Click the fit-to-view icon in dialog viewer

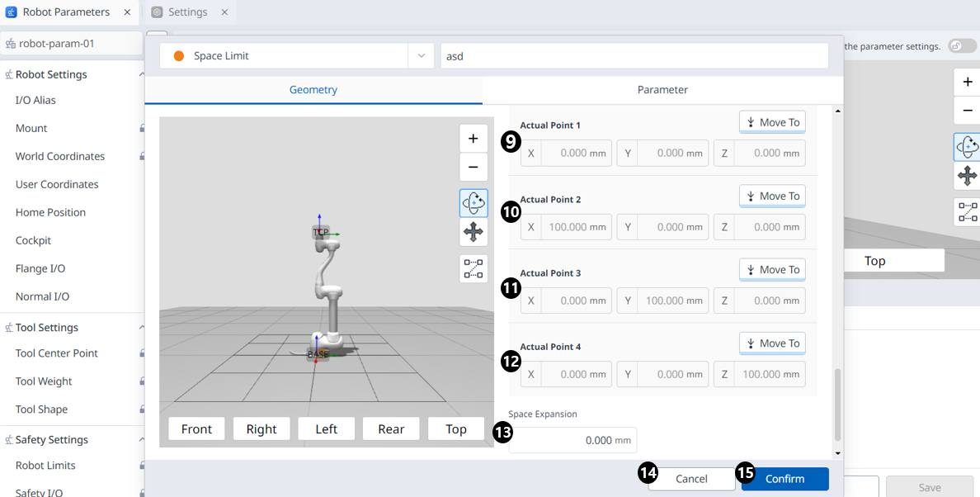click(474, 269)
